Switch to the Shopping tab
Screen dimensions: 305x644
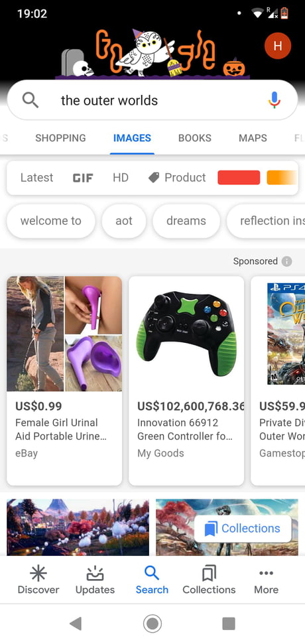coord(60,138)
